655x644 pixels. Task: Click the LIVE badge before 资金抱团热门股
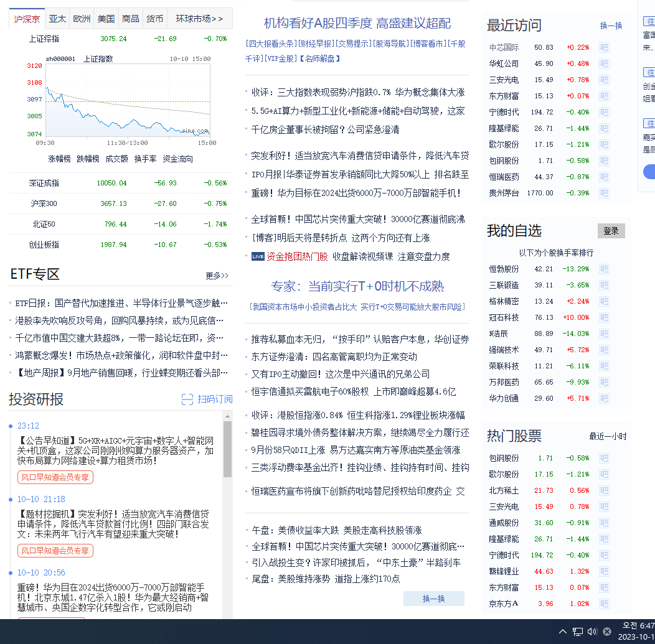(258, 257)
